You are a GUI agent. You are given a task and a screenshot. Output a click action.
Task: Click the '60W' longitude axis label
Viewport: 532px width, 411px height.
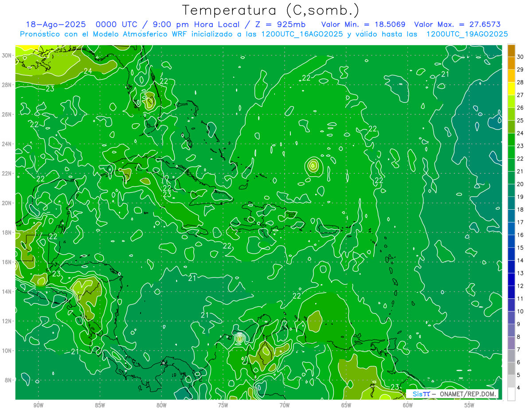[408, 405]
